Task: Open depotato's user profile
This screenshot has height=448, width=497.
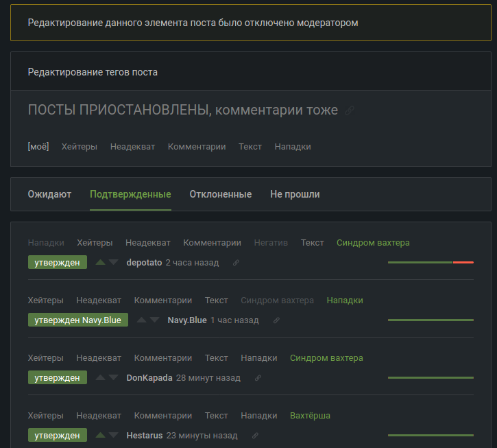Action: pos(144,263)
